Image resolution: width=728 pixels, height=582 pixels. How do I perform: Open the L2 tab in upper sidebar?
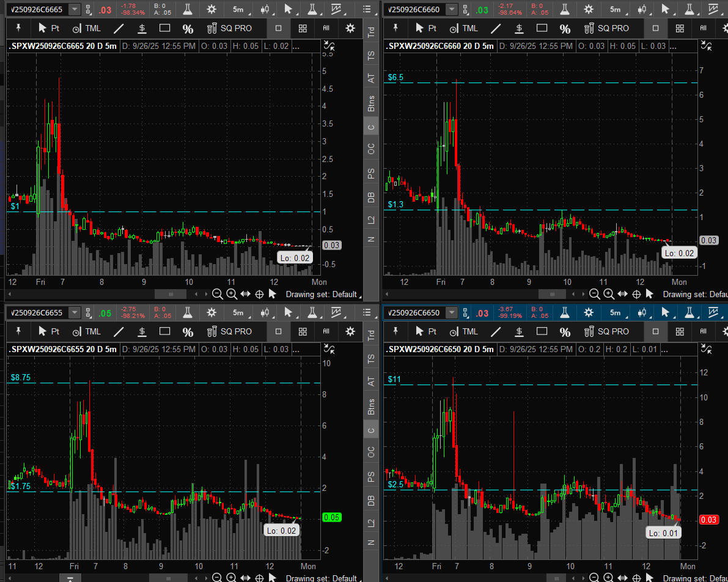pos(370,219)
